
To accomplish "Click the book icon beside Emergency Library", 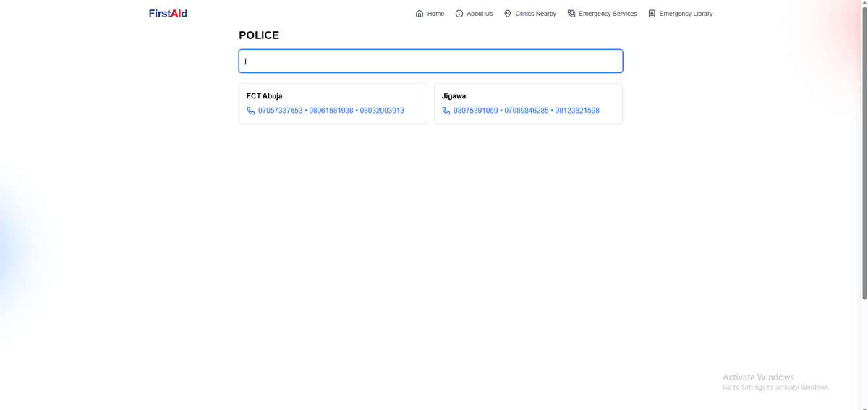I will pyautogui.click(x=652, y=14).
